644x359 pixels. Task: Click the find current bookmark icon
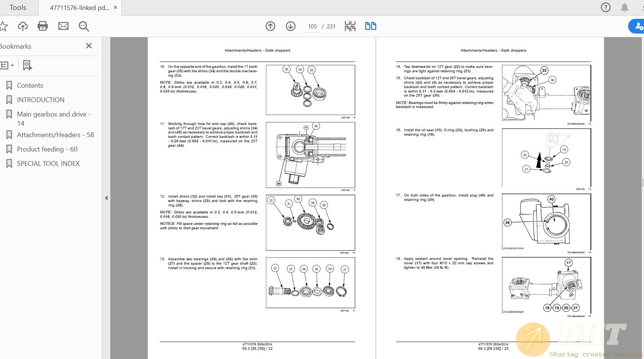[27, 66]
